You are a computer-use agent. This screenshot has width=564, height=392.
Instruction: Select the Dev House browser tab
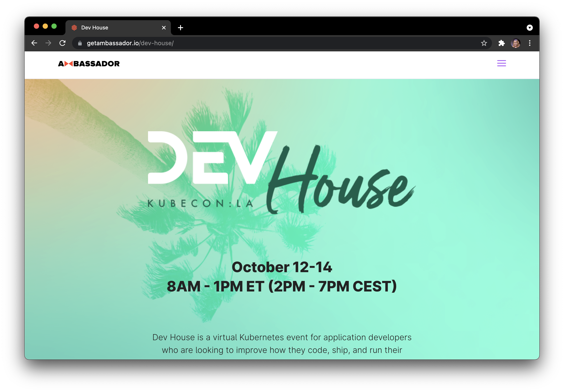click(118, 27)
